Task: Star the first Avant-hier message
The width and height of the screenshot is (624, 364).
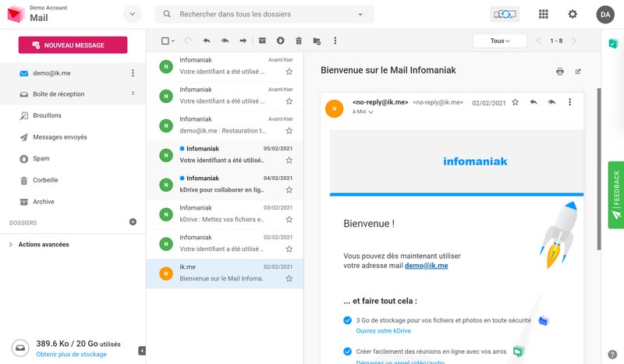Action: click(x=289, y=72)
